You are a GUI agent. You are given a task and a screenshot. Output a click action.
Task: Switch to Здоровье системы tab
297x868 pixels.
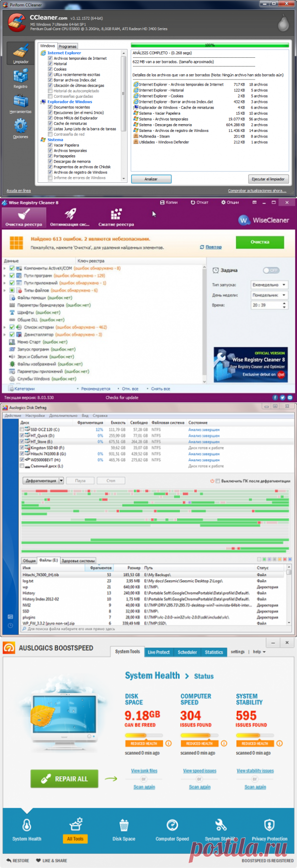(78, 561)
